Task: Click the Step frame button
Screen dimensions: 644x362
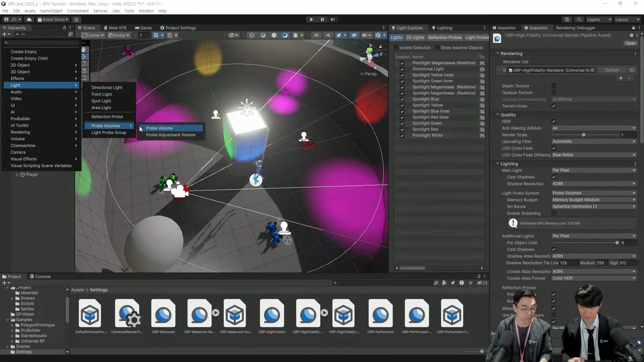Action: click(x=332, y=19)
